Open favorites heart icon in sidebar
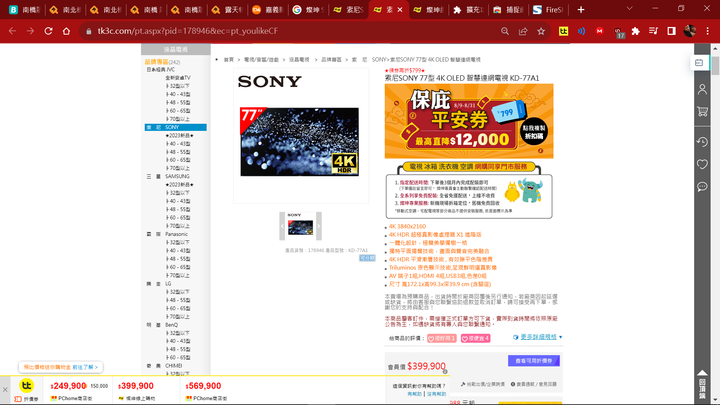Screen dimensions: 720x405 point(702,164)
